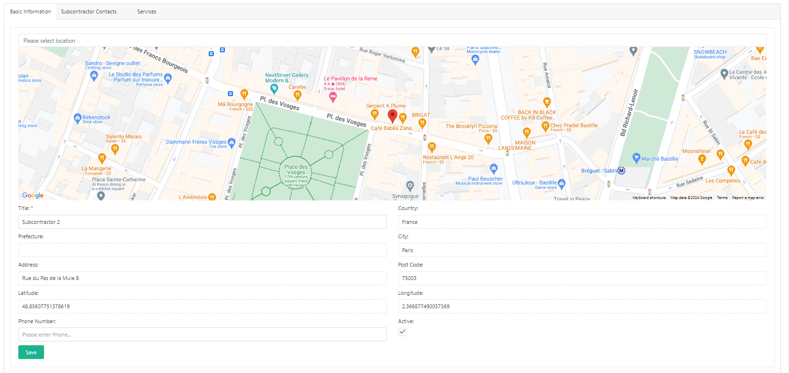Image resolution: width=789 pixels, height=373 pixels.
Task: Click Report a map error link
Action: (x=748, y=198)
